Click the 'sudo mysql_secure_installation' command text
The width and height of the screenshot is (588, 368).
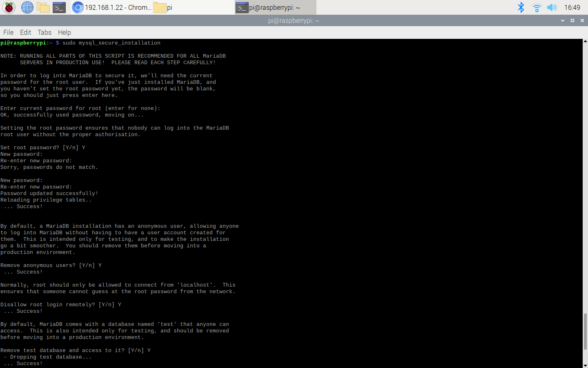pos(111,43)
